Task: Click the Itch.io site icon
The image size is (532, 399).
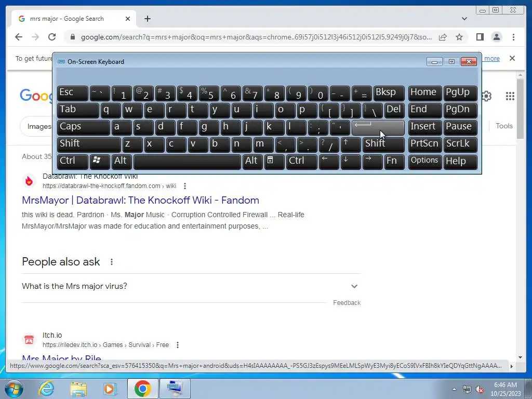Action: coord(29,340)
